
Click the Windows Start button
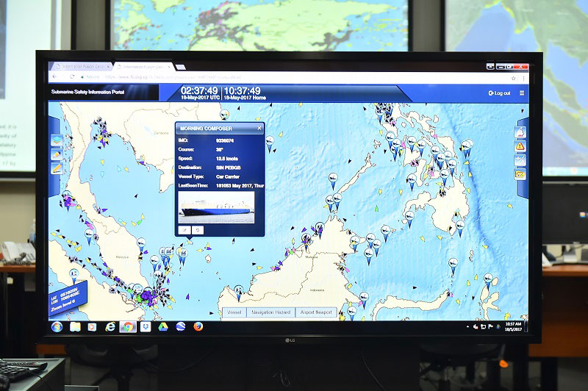click(57, 326)
